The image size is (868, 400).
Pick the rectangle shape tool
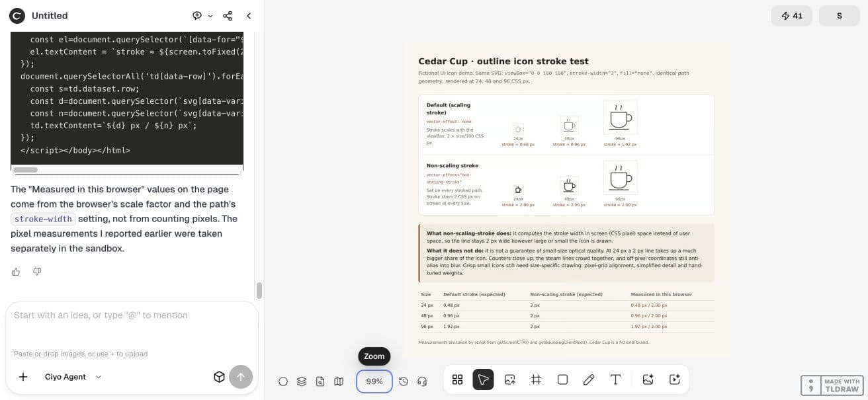[x=562, y=380]
